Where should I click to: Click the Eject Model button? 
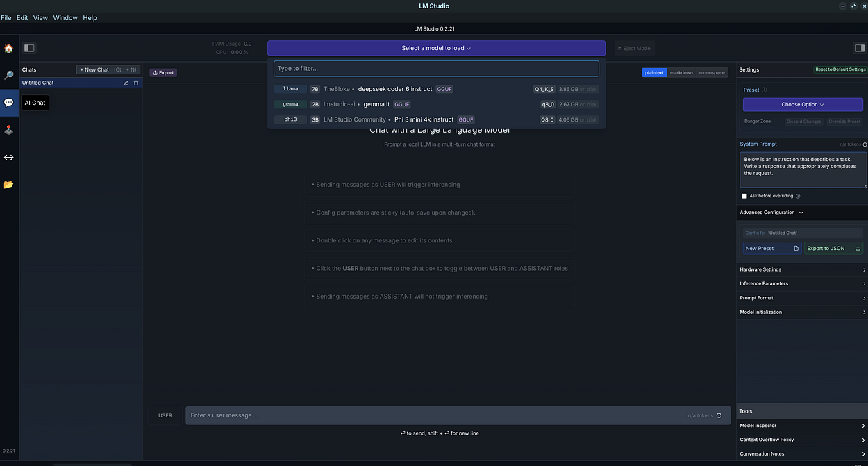635,48
